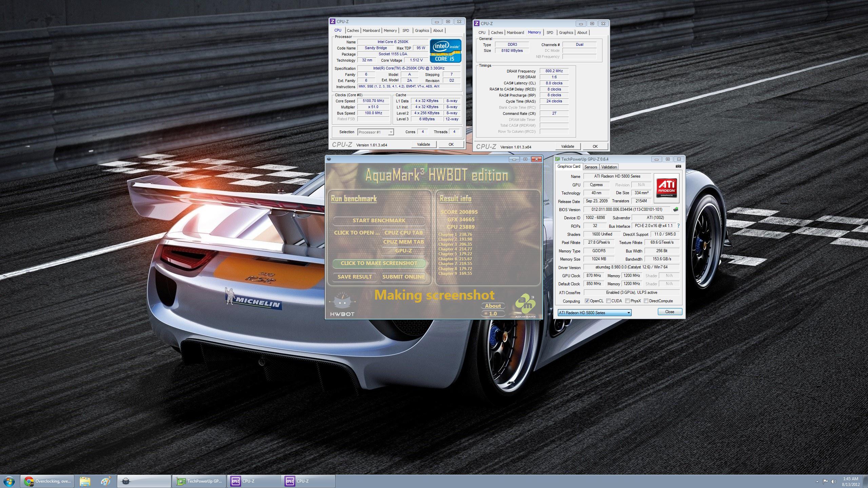Click Core Voltage 1.512 V value
Screen dimensions: 868x488
(x=416, y=60)
